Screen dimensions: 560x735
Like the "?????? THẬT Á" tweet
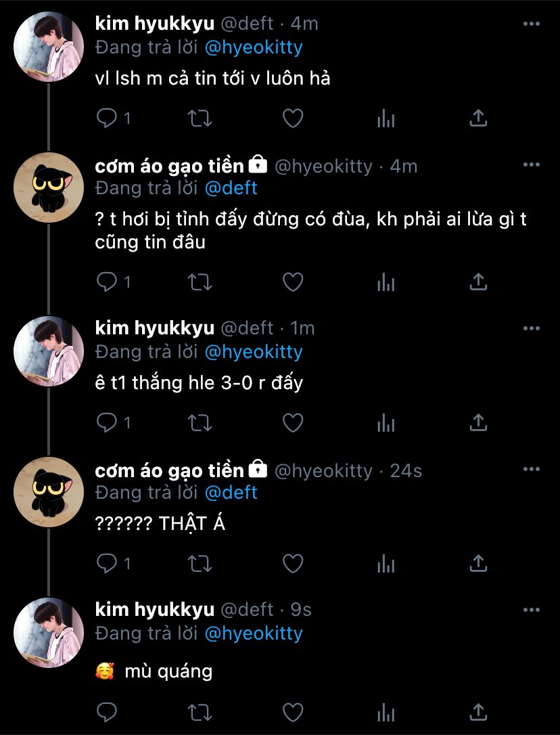point(292,563)
